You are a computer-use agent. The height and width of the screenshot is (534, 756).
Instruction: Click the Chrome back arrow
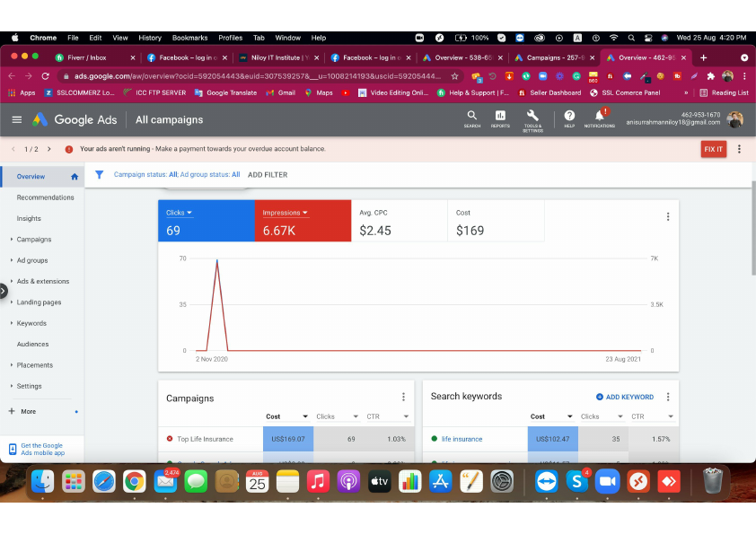12,76
